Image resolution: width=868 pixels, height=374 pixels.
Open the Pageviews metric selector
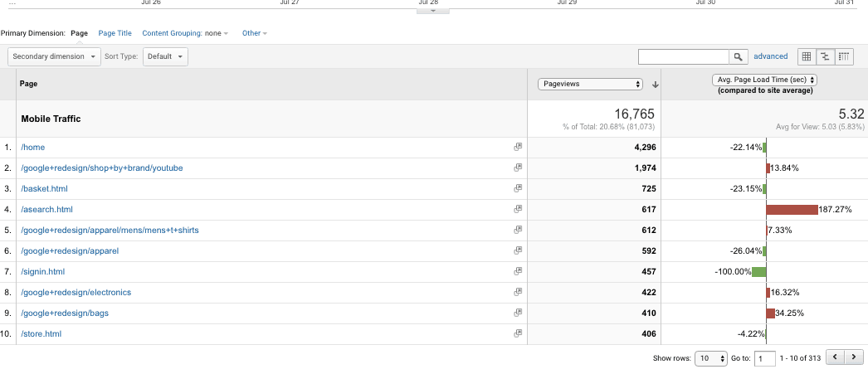pyautogui.click(x=590, y=84)
